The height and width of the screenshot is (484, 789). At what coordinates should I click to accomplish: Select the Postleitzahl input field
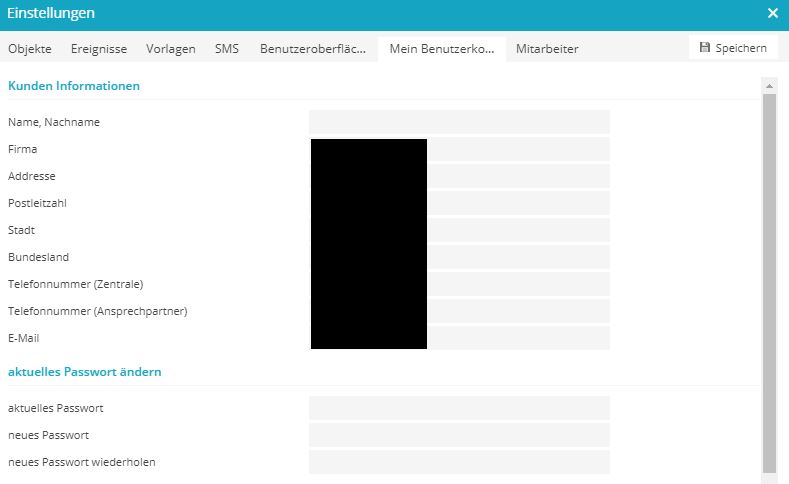tap(459, 203)
